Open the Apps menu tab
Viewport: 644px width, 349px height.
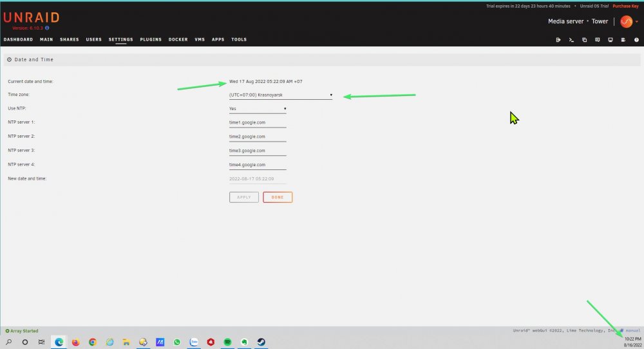218,40
